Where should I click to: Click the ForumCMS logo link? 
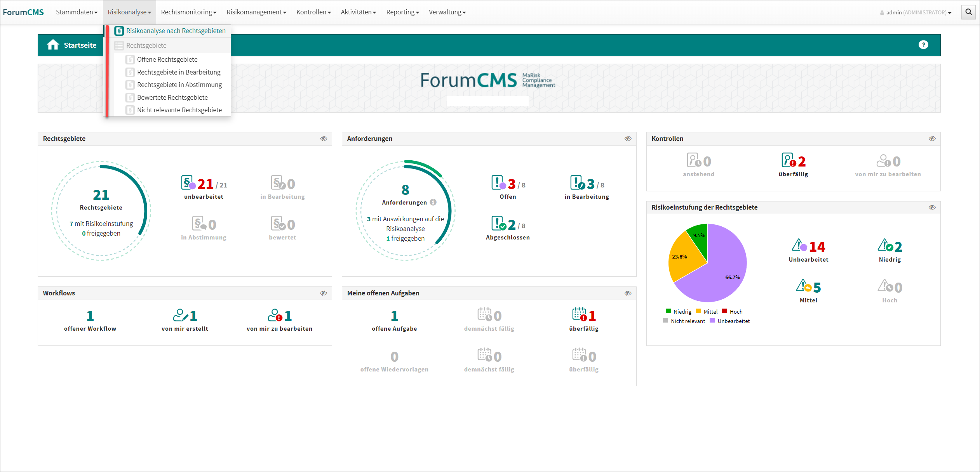point(23,12)
